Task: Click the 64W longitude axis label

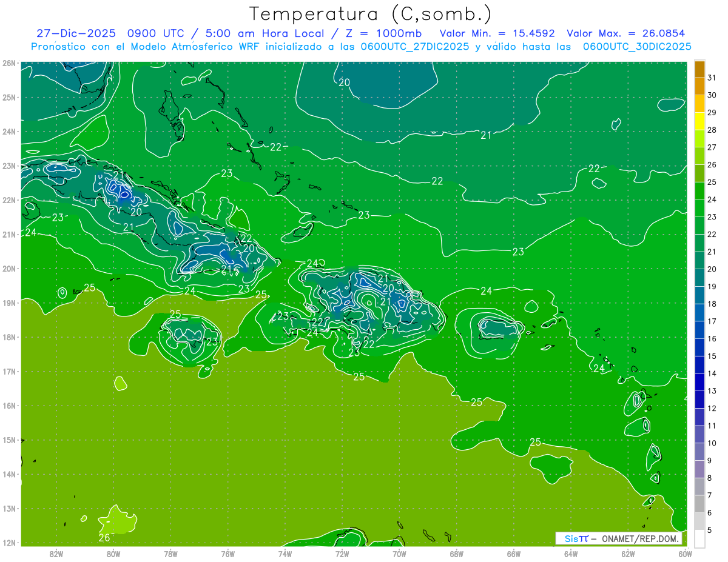Action: [571, 554]
